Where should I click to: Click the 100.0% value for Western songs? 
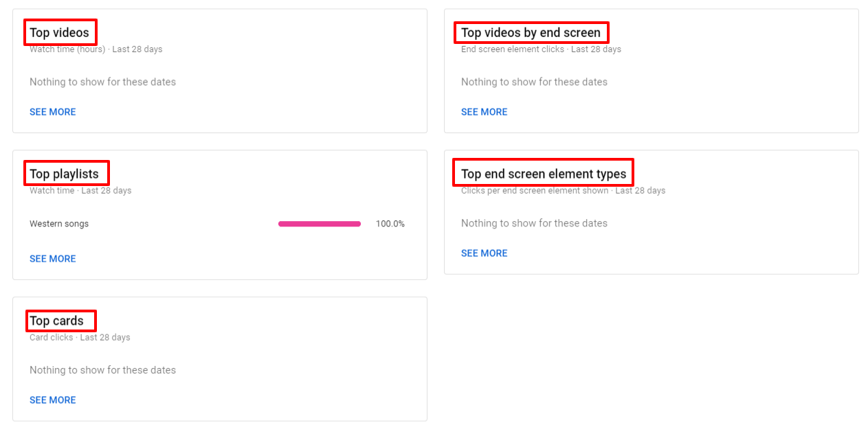coord(390,224)
